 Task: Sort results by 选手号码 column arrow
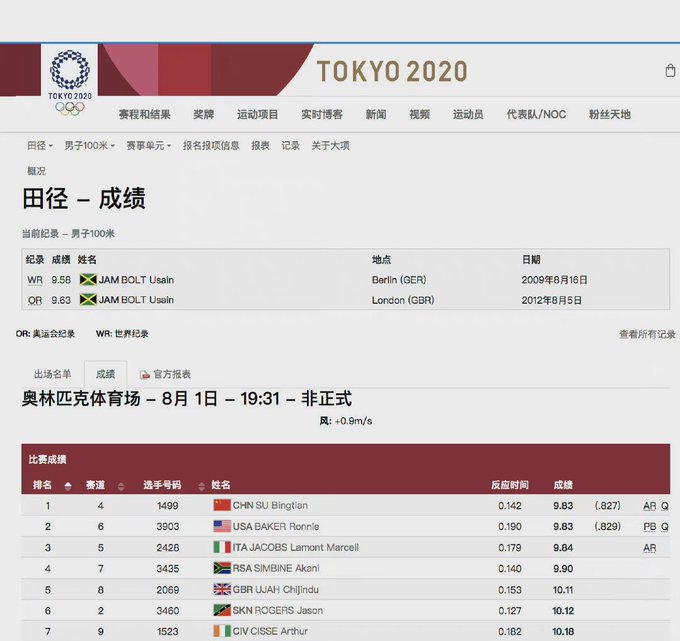[x=201, y=486]
